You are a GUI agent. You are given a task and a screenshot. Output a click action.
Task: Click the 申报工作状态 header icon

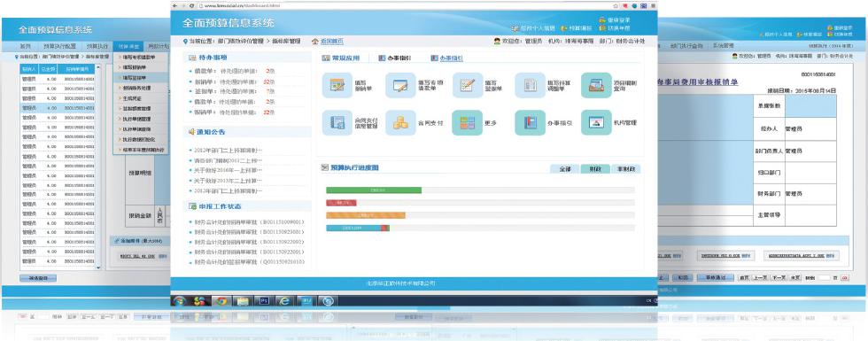click(x=193, y=205)
